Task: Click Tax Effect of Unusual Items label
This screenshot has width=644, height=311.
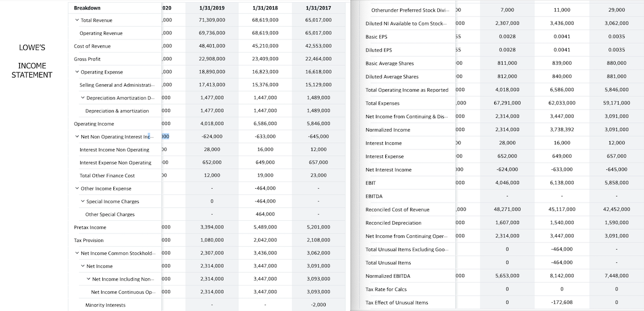Action: (397, 303)
